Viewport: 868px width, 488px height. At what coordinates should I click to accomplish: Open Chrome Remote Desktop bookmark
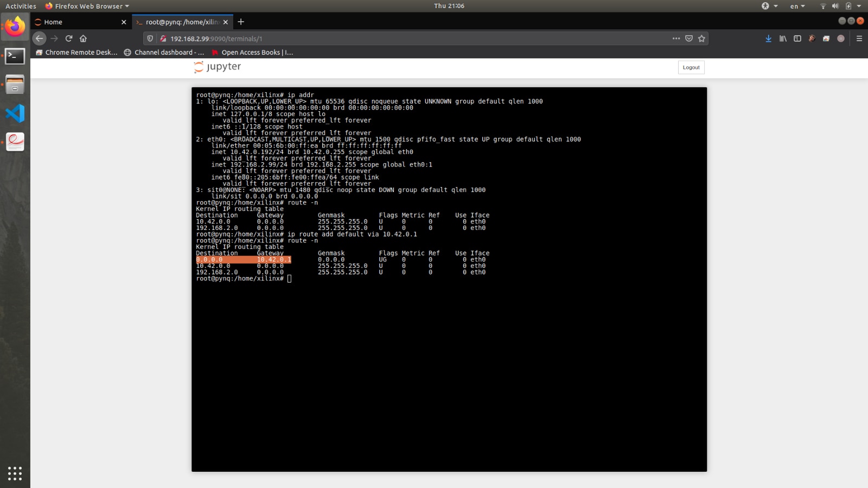pyautogui.click(x=76, y=53)
